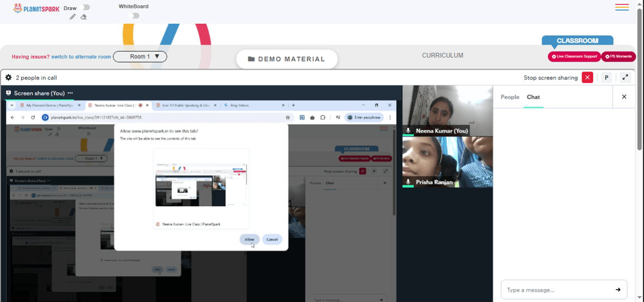Click the shared Chrome address bar
644x302 pixels.
click(166, 117)
